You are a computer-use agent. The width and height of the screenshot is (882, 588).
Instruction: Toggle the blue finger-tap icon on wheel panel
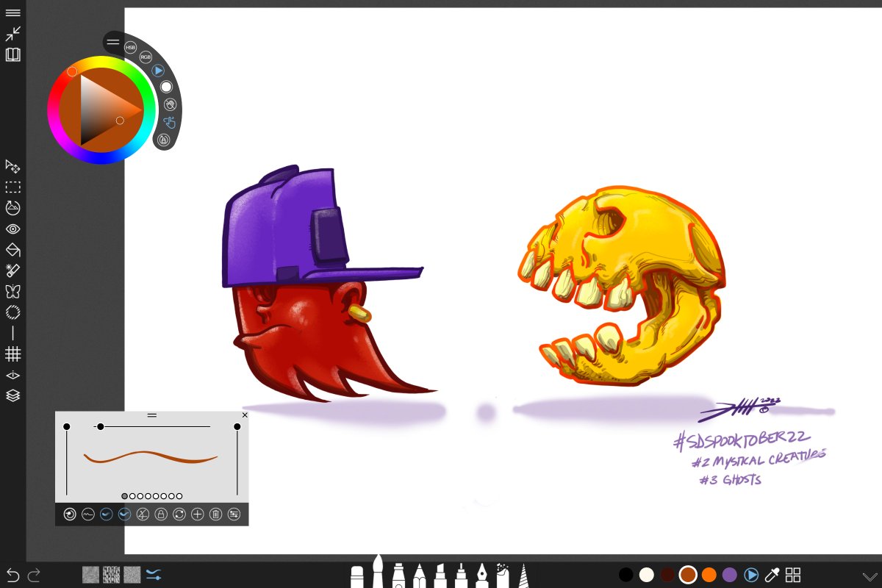coord(170,122)
